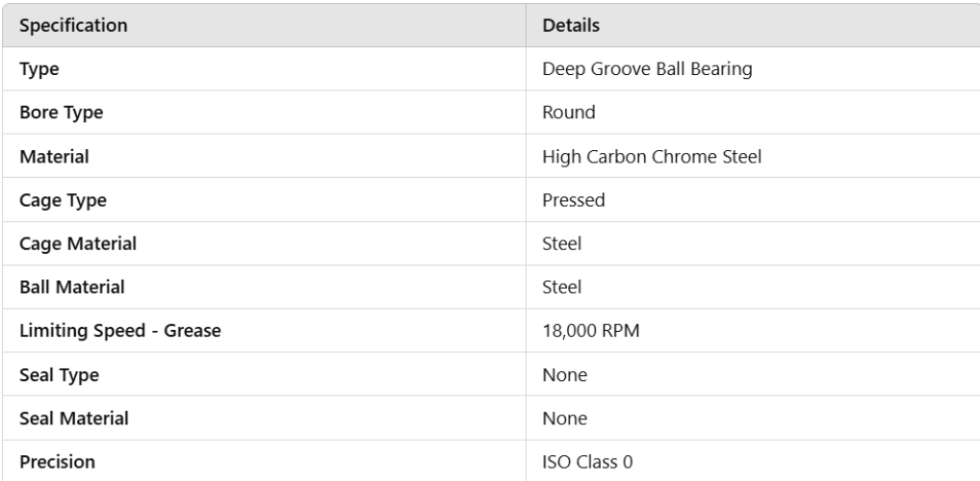
Task: Click the Steel value for Cage Material
Action: [562, 244]
